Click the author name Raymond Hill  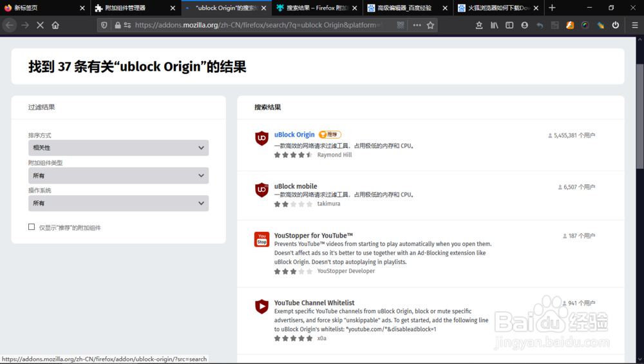334,155
